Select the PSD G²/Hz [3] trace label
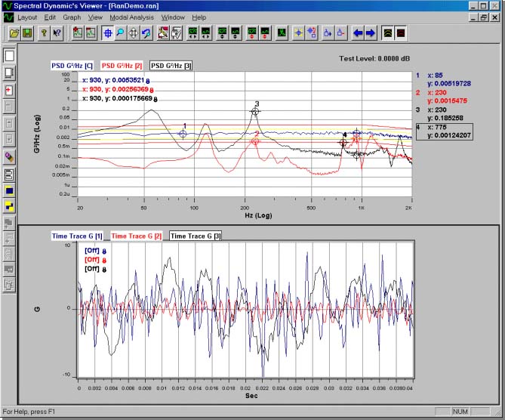Viewport: 505px width, 420px height. (171, 66)
